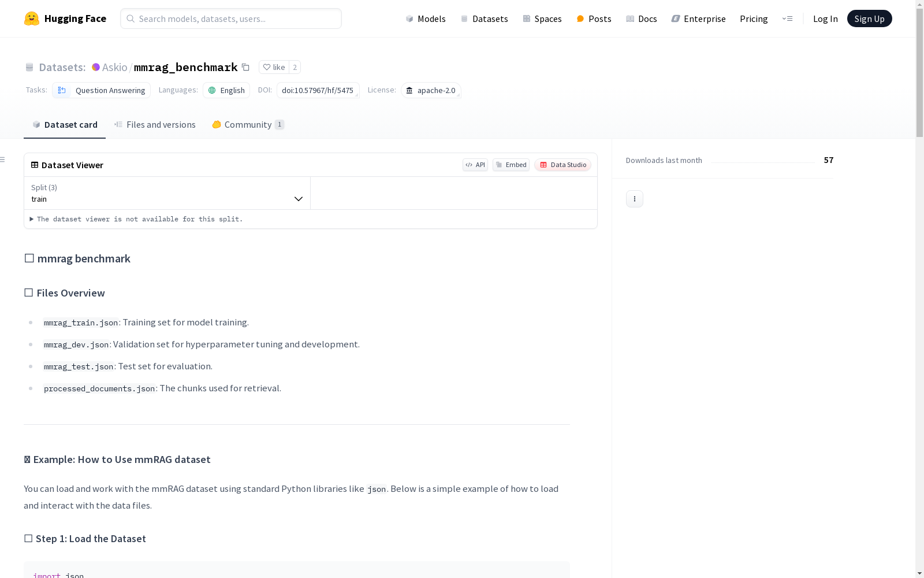
Task: Click the Dataset Viewer table icon
Action: coord(35,165)
